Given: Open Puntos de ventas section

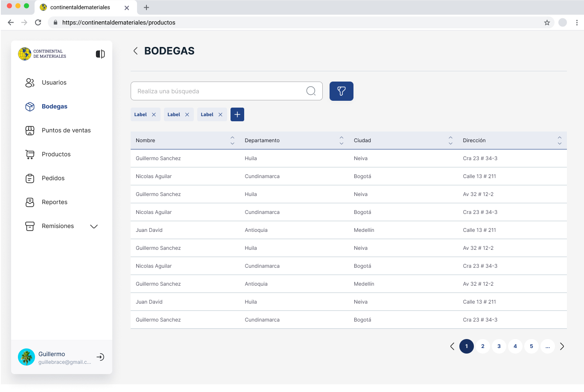Looking at the screenshot, I should [66, 130].
